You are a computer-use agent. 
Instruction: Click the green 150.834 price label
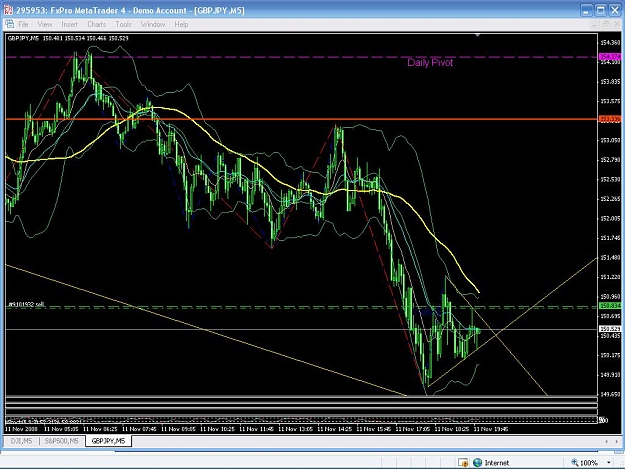pyautogui.click(x=610, y=306)
